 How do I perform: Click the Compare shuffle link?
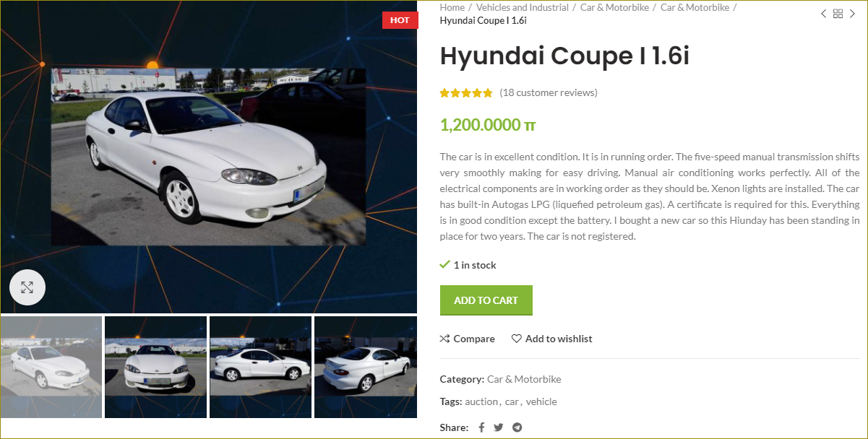point(468,339)
